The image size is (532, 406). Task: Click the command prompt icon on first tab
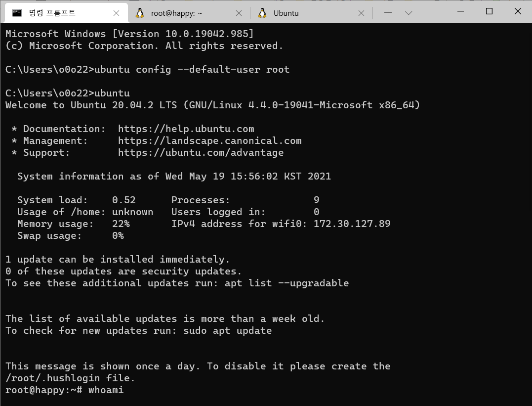click(x=17, y=13)
